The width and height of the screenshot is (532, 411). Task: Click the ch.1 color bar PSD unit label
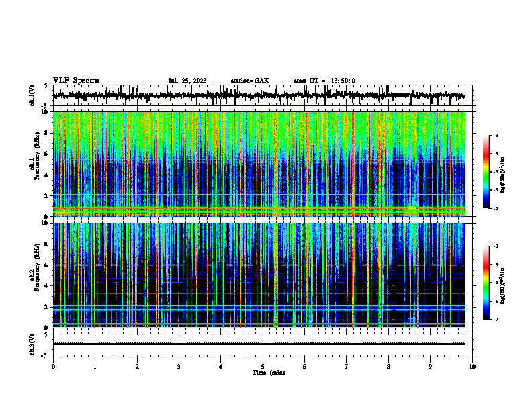point(503,175)
